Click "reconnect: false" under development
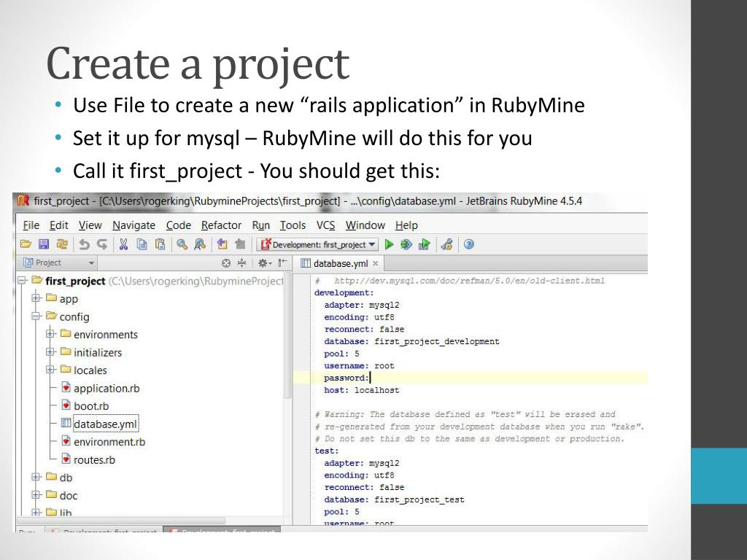 tap(364, 329)
